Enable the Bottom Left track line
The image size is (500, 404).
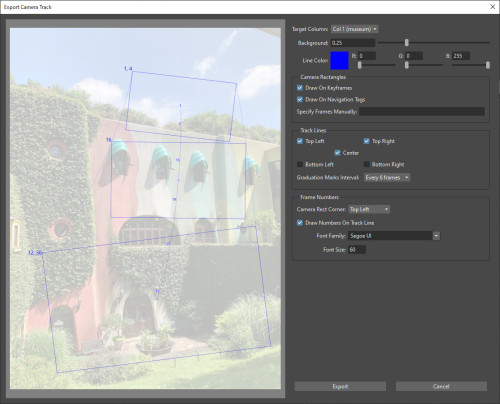(x=300, y=164)
